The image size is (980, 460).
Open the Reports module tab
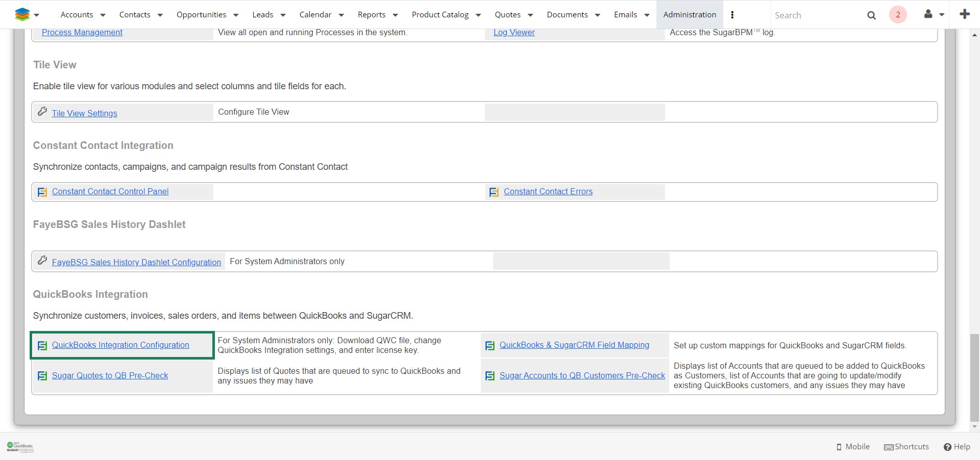pos(371,15)
